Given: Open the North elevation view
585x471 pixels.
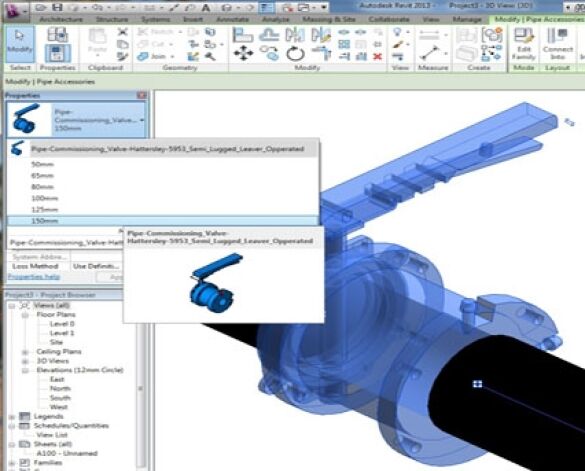Looking at the screenshot, I should tap(60, 389).
